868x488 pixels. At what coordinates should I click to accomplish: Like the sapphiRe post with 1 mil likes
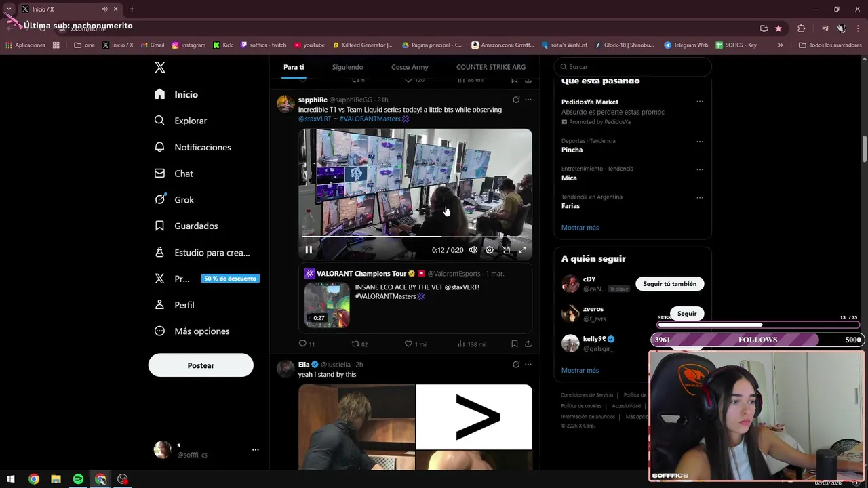tap(416, 344)
